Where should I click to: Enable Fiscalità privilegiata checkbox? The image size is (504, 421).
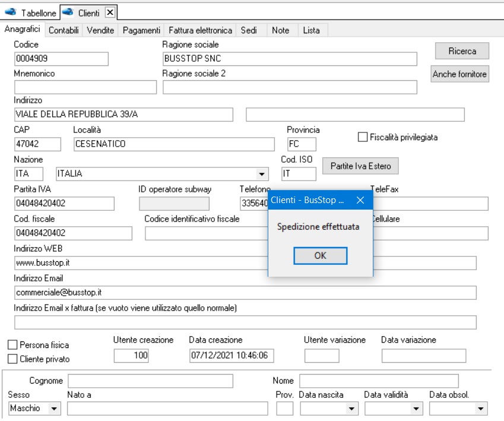point(363,137)
